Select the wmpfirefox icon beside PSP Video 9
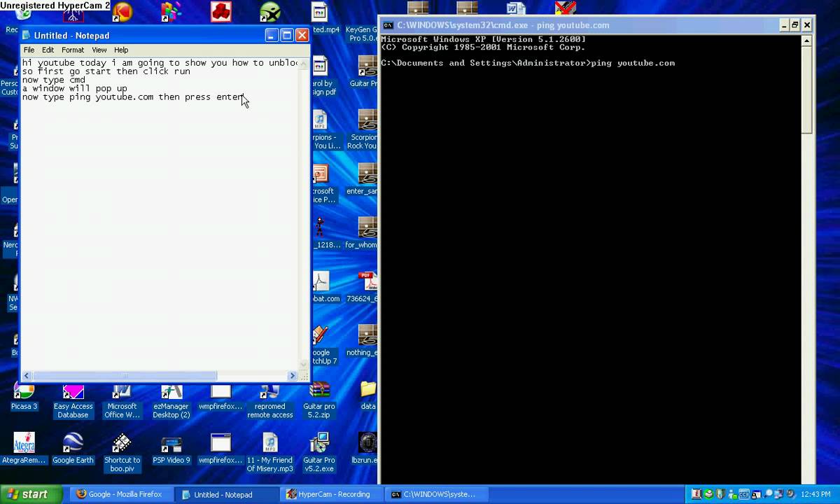 220,449
